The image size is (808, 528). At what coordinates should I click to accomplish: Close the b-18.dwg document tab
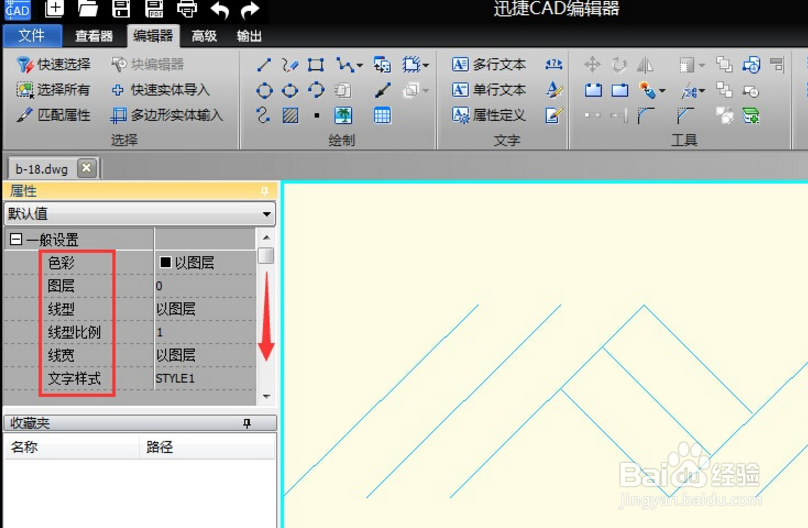(87, 168)
